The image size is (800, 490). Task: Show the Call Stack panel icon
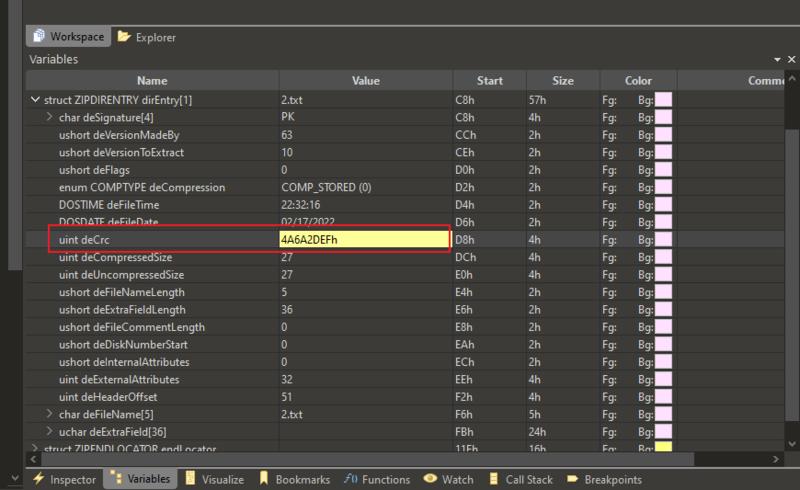(x=493, y=479)
